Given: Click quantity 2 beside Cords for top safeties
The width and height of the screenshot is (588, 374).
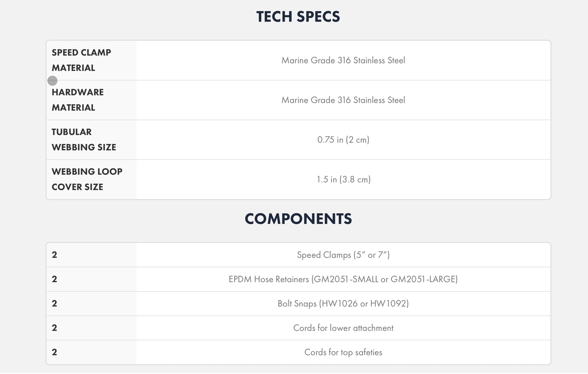Looking at the screenshot, I should 54,352.
